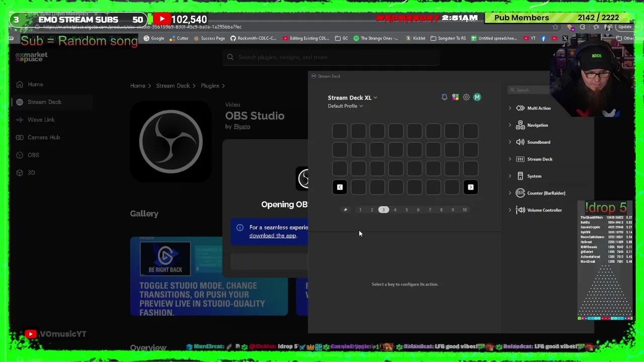Open the Be Right Back gallery thumbnail

pos(165,259)
